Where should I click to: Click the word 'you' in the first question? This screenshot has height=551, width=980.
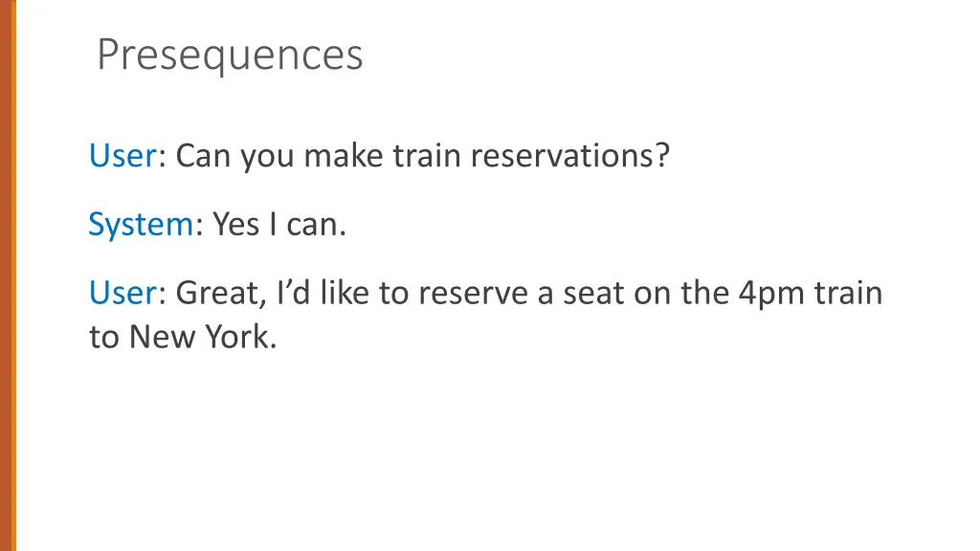(268, 158)
